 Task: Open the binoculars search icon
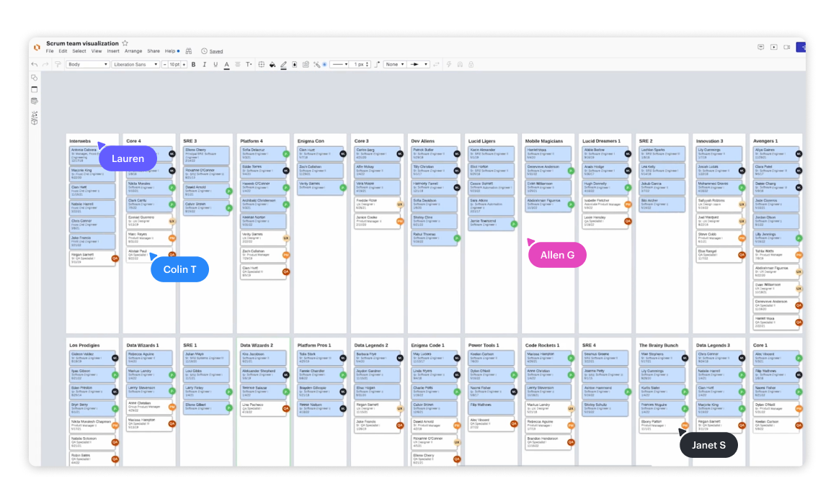(189, 52)
